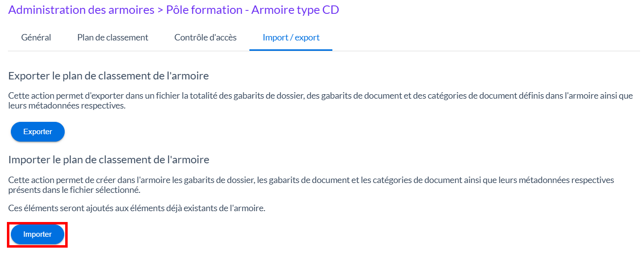Open the Général tab

click(x=36, y=37)
